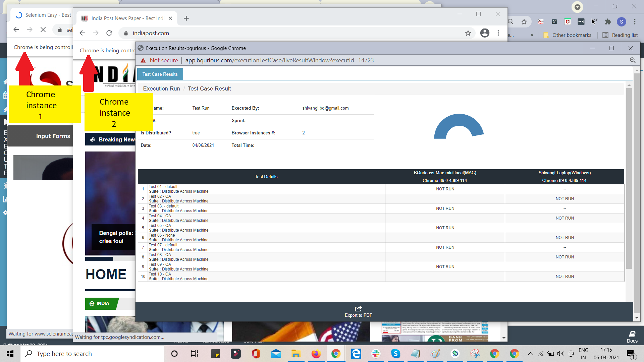The width and height of the screenshot is (644, 362).
Task: Click the tab search dropdown arrow
Action: 577,7
